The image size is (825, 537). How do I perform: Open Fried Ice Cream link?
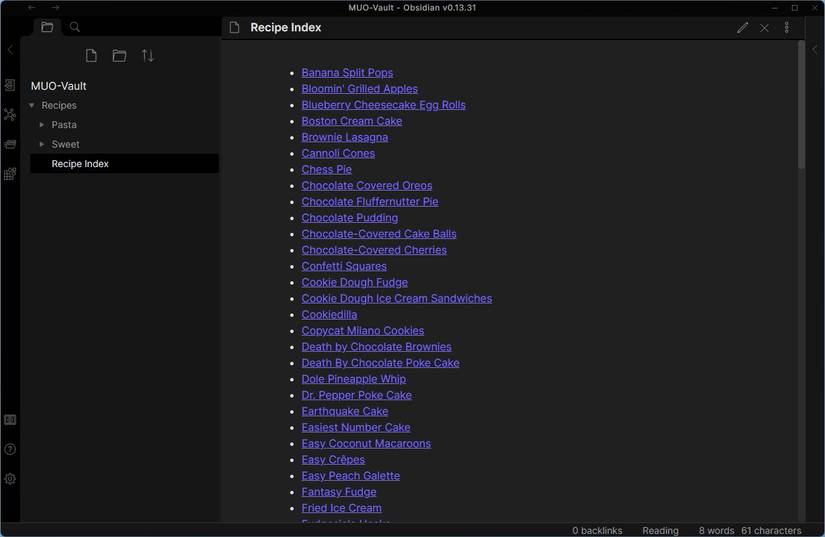coord(341,508)
